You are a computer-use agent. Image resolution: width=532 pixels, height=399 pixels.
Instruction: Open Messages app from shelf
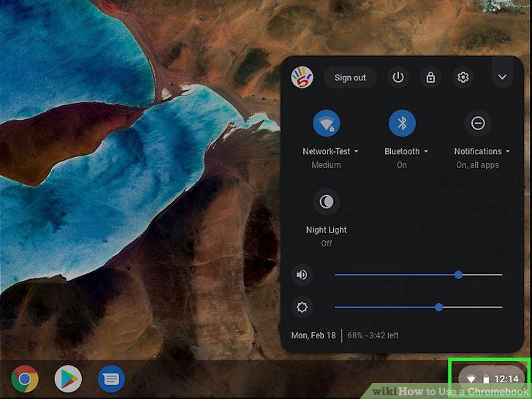[x=111, y=379]
